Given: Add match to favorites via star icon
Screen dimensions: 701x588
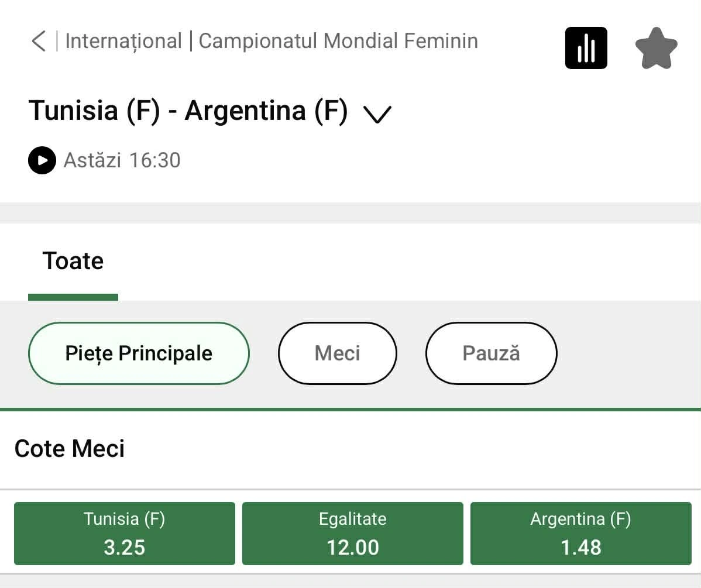Looking at the screenshot, I should click(657, 47).
